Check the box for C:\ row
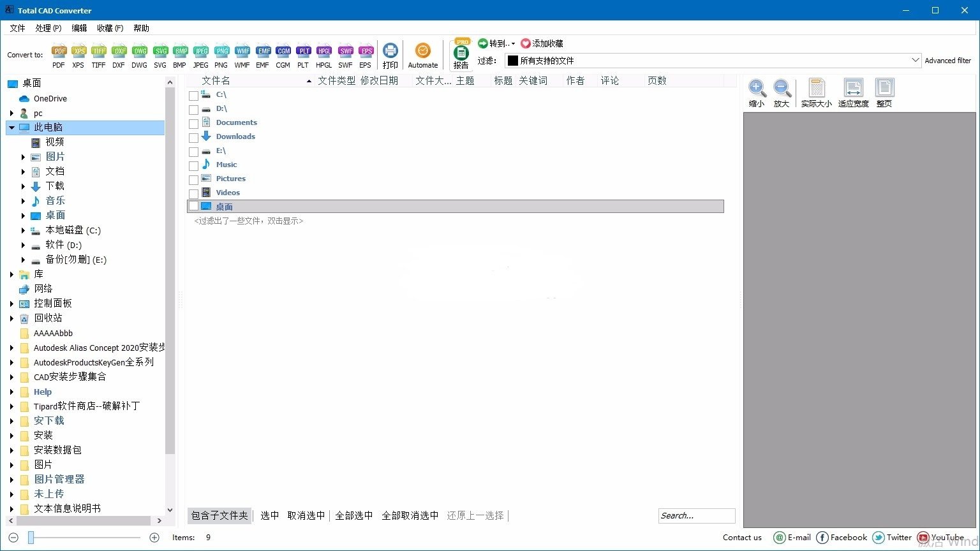This screenshot has height=551, width=980. point(193,96)
